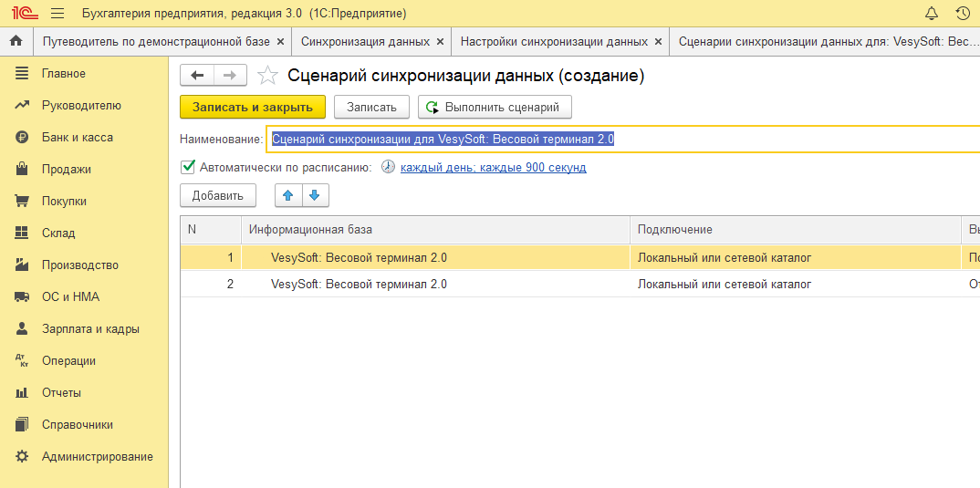
Task: Move row up with blue arrow
Action: (x=287, y=195)
